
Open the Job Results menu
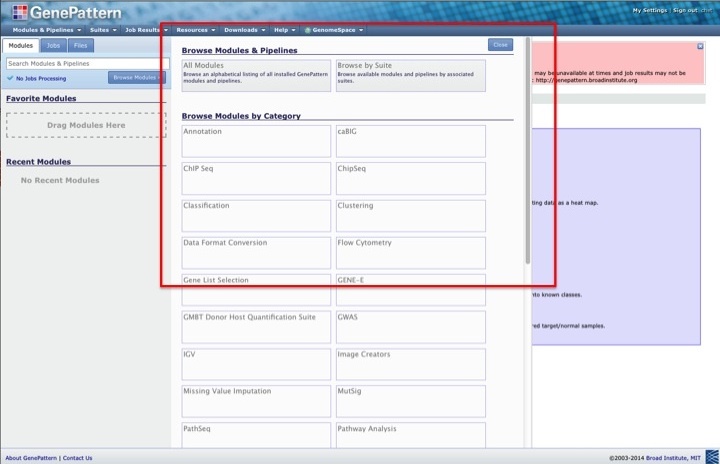(146, 30)
